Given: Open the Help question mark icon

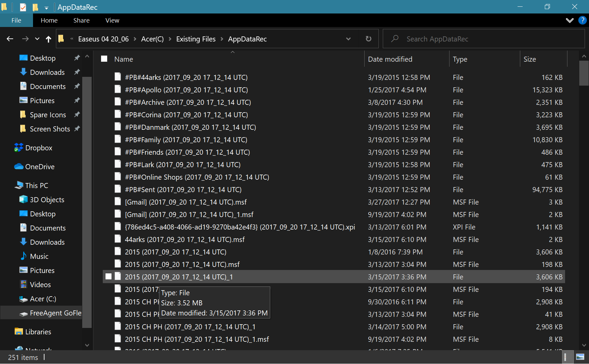Looking at the screenshot, I should click(582, 20).
